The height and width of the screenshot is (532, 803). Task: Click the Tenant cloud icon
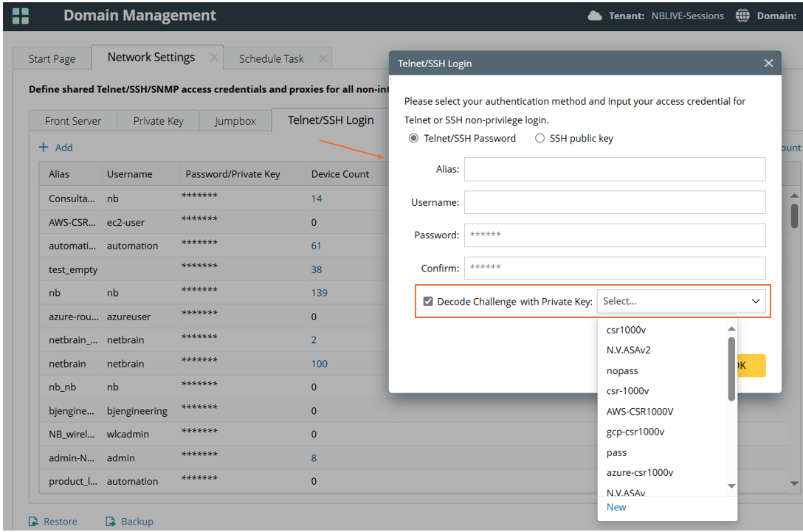pos(595,15)
